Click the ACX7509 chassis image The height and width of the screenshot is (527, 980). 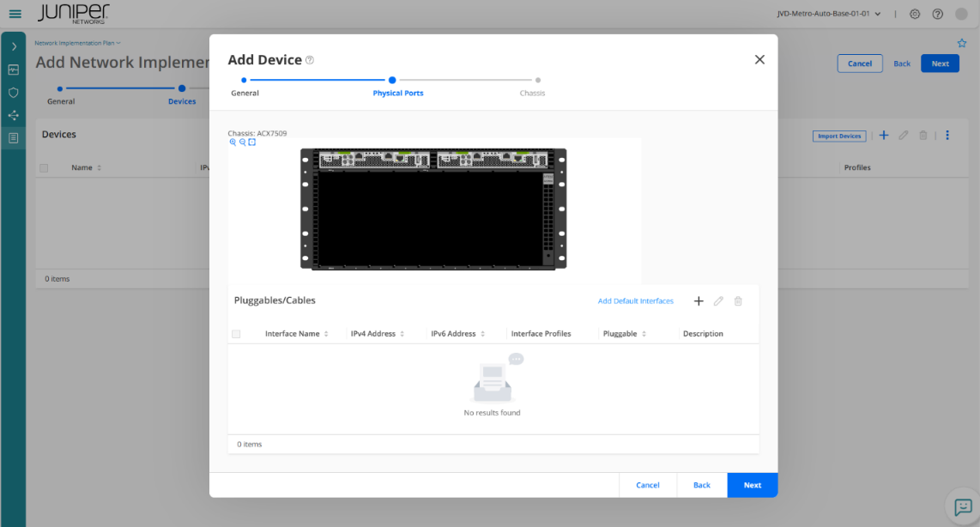pos(433,209)
